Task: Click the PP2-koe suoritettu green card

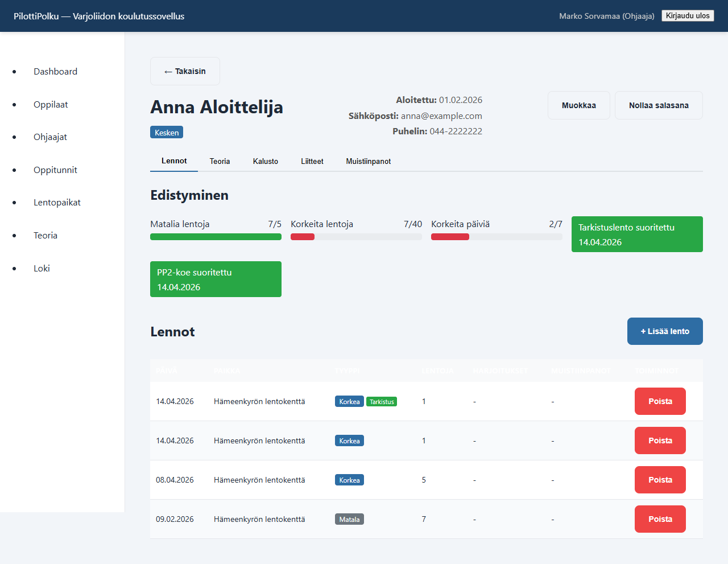Action: pos(216,279)
